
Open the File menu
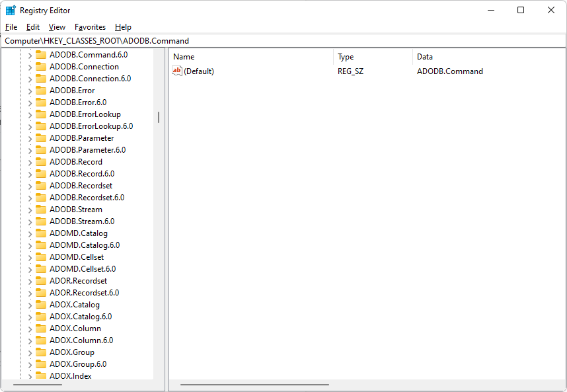(x=11, y=27)
